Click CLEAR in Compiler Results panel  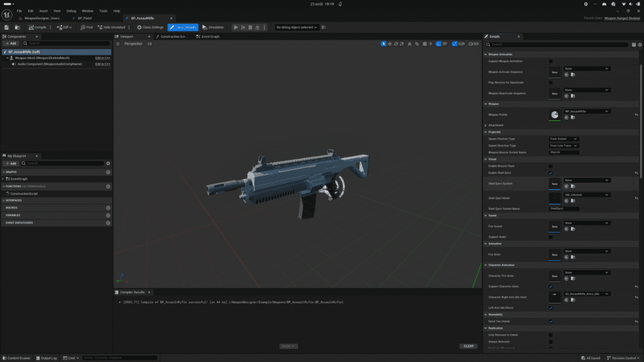coord(469,346)
